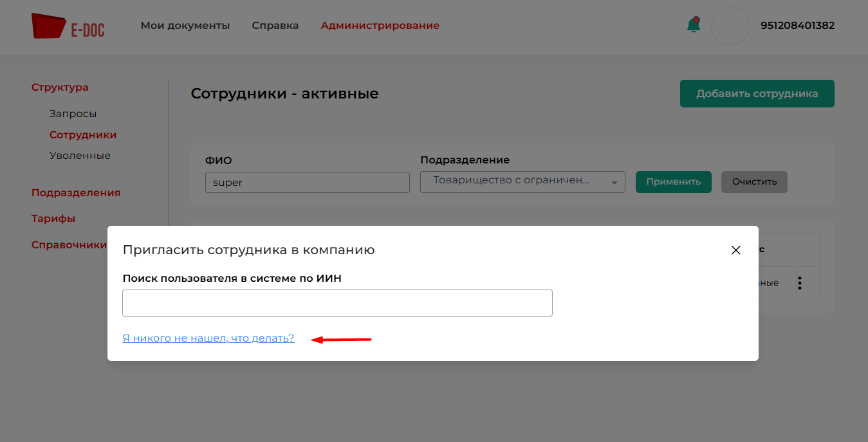868x442 pixels.
Task: Select Сотрудники in the sidebar
Action: [x=83, y=135]
